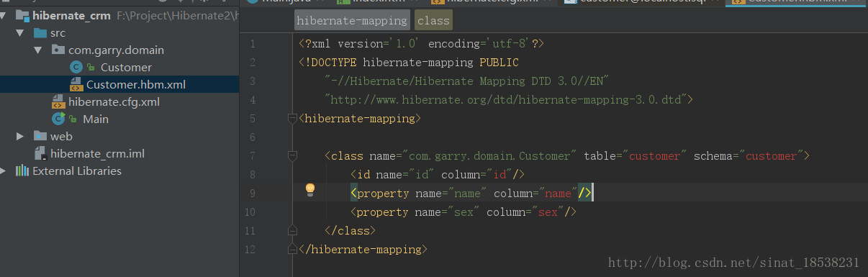Select the hibernate_crm.iml label in tree
This screenshot has height=277, width=868.
pyautogui.click(x=97, y=153)
